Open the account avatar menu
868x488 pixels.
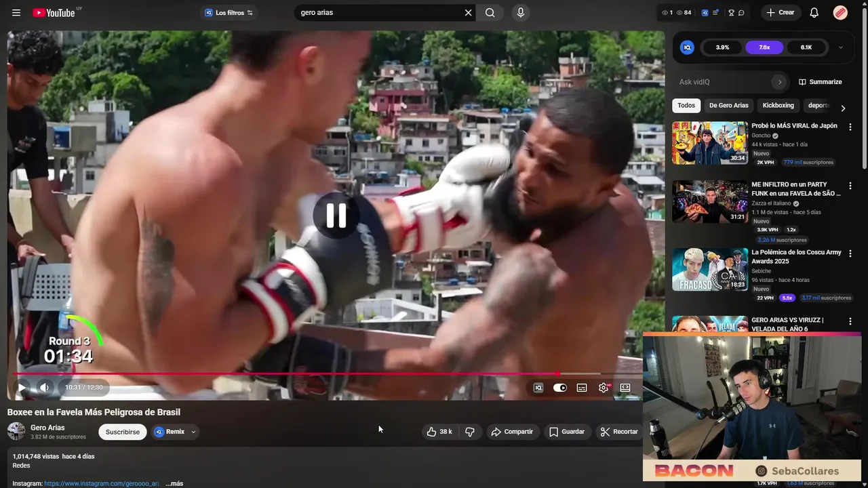pyautogui.click(x=840, y=12)
